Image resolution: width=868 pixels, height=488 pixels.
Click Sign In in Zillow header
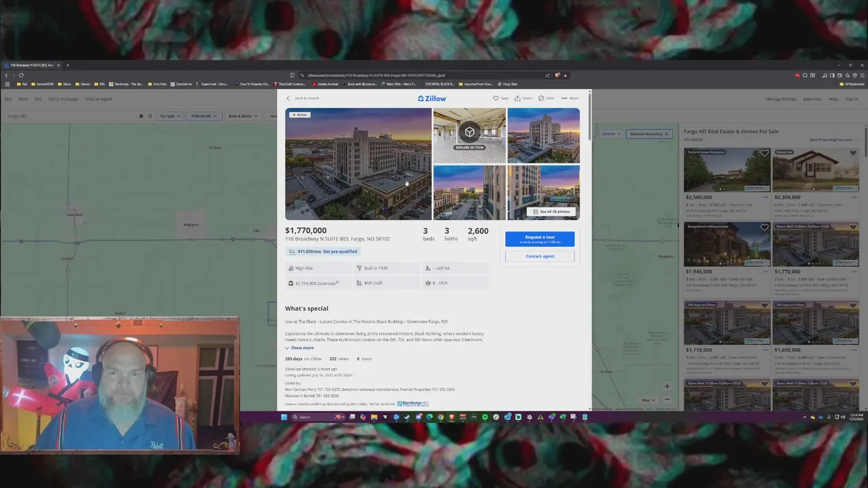852,99
